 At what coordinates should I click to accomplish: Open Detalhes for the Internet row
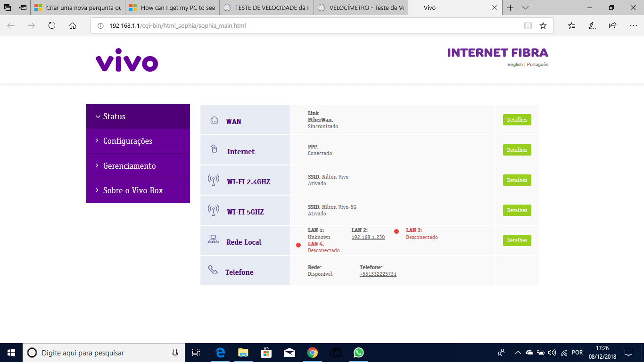[517, 150]
